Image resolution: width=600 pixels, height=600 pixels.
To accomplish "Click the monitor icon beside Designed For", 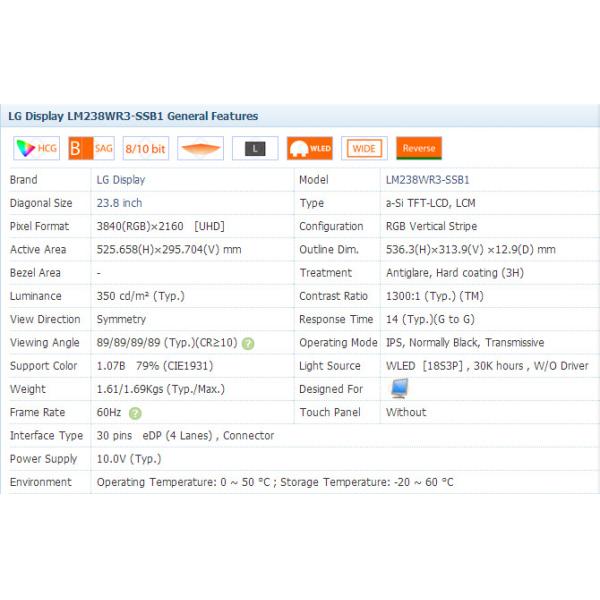I will 398,388.
